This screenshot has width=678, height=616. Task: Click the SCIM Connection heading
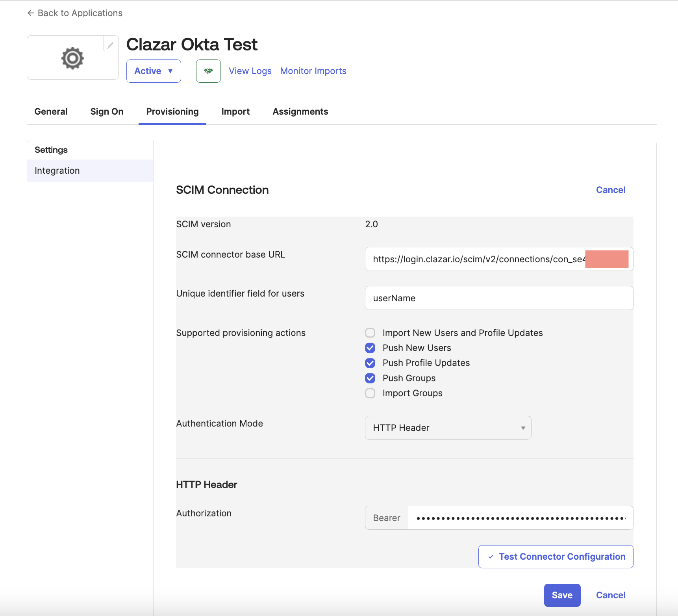(x=222, y=190)
